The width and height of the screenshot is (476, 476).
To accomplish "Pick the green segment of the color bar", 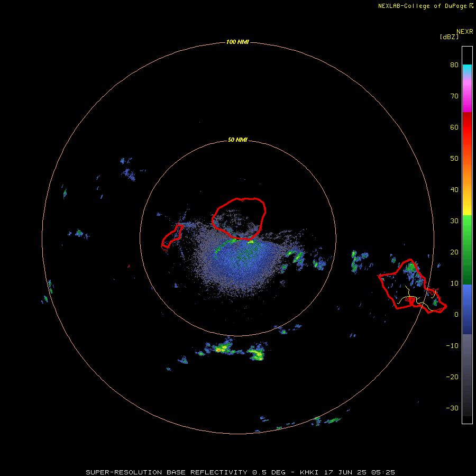I will pos(467,250).
